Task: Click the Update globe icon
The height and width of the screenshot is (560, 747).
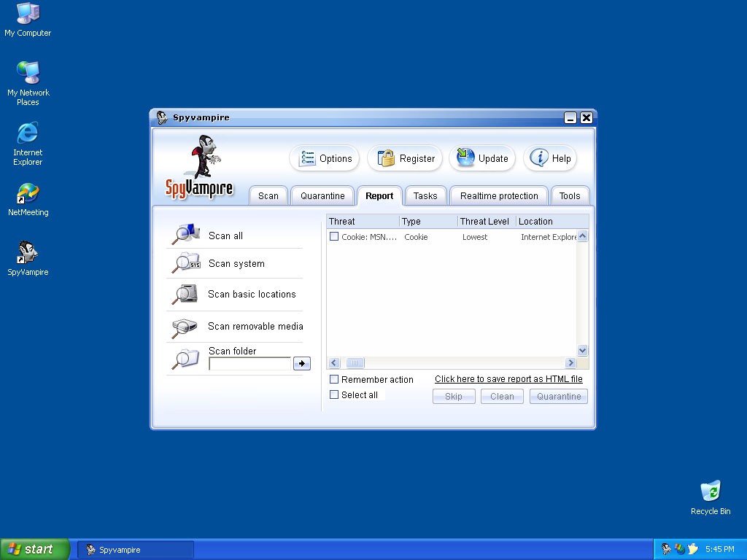Action: (x=465, y=157)
